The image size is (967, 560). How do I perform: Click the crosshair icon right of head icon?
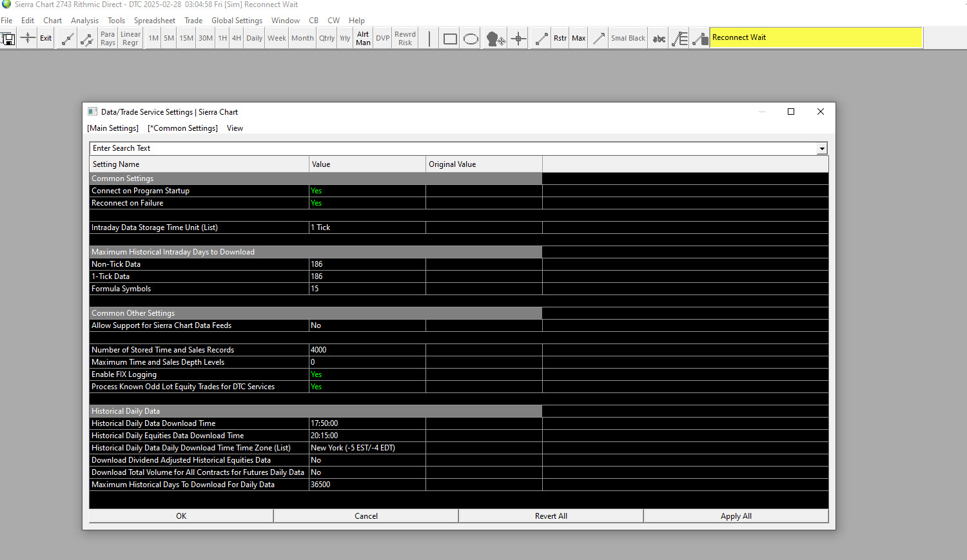(518, 39)
